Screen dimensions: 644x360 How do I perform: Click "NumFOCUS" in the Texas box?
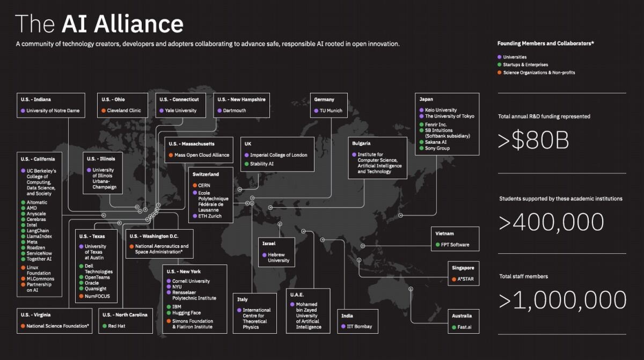(x=97, y=296)
